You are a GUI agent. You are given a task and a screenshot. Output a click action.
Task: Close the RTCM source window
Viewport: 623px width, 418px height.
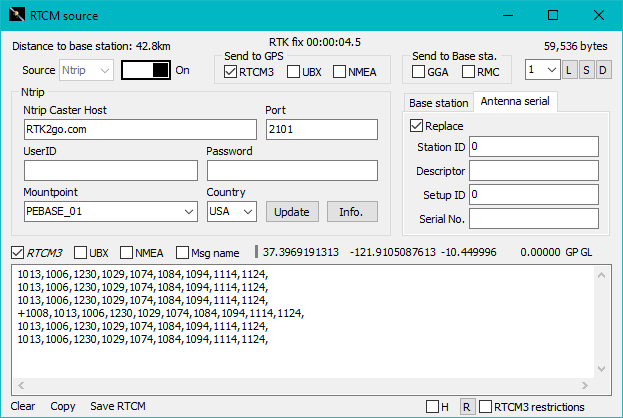click(599, 15)
